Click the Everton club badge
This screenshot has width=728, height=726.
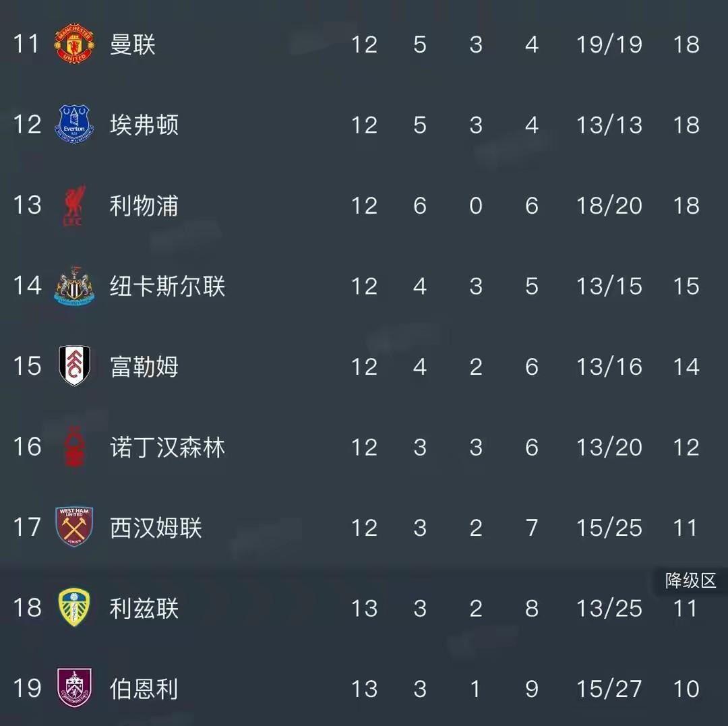(74, 125)
